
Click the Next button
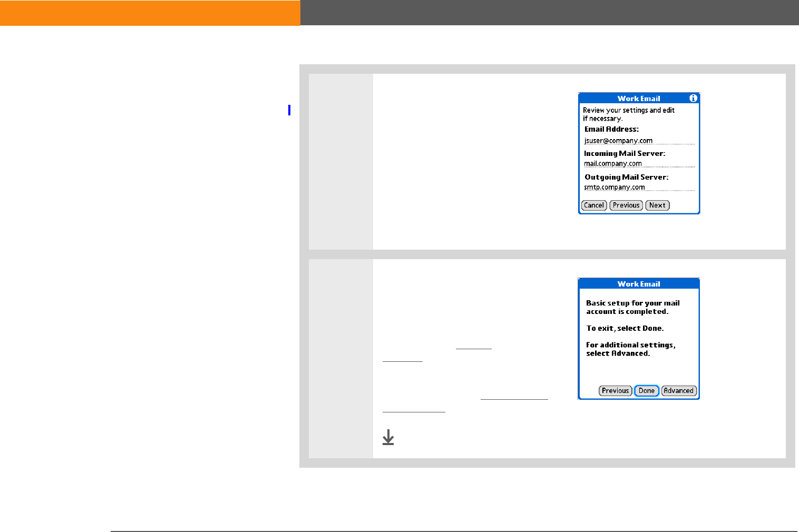click(x=657, y=205)
